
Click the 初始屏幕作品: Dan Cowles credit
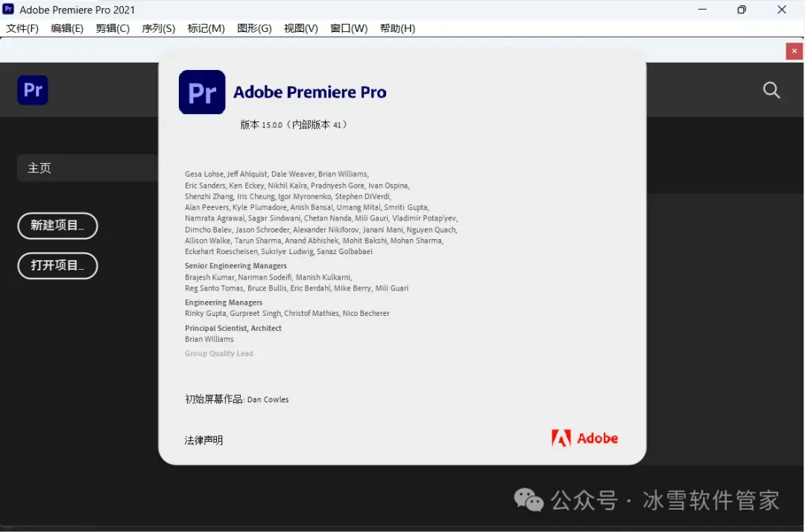tap(237, 399)
